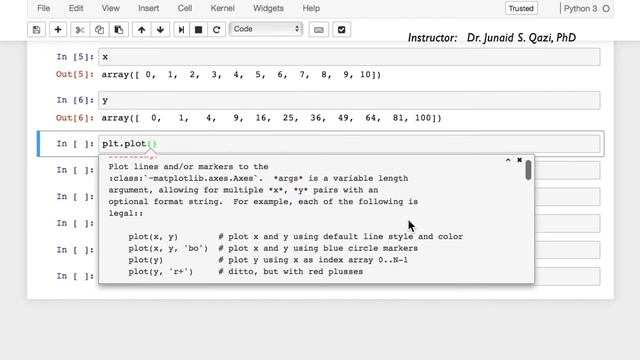Move selected cell up arrow
Image resolution: width=640 pixels, height=360 pixels.
(141, 29)
